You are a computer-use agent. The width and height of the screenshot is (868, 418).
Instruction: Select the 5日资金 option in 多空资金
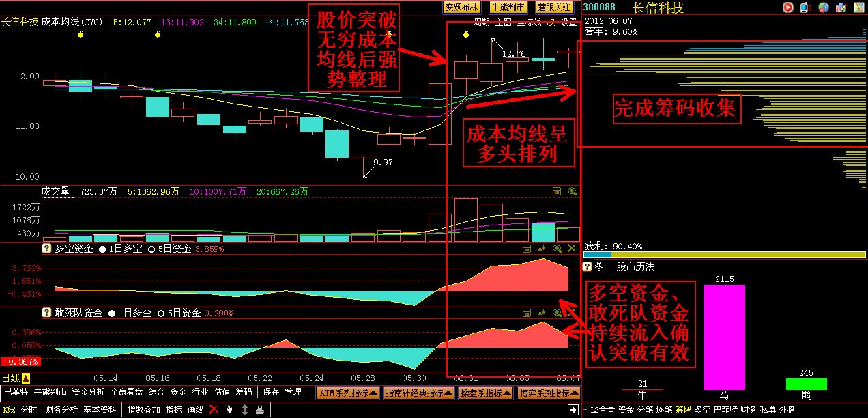coord(169,249)
